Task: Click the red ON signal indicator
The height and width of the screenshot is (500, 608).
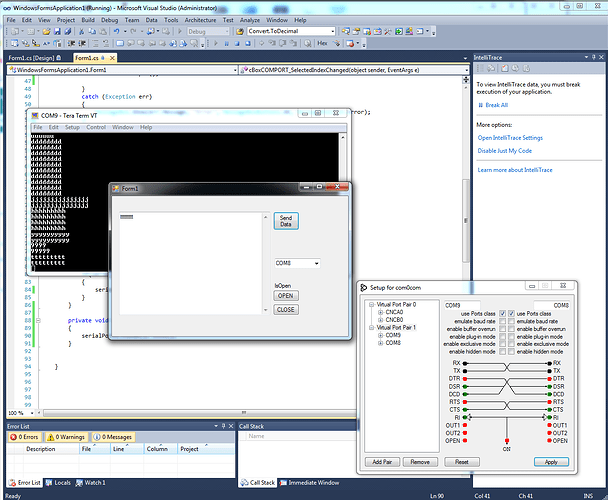Action: pos(507,440)
